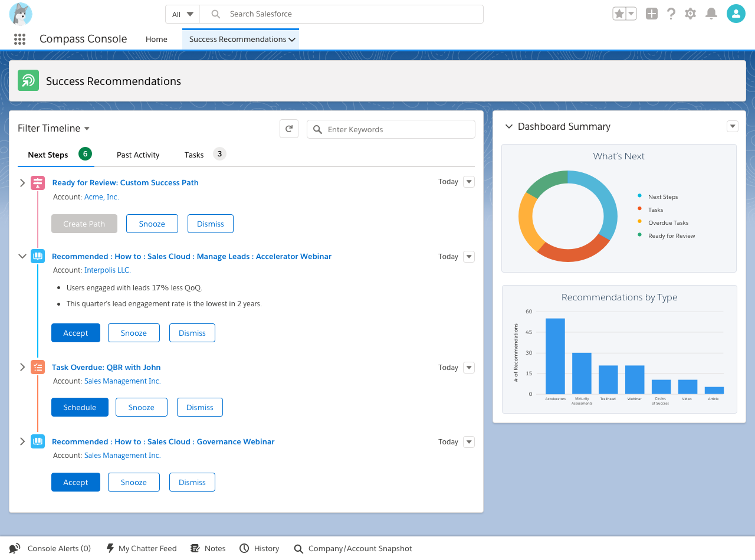Click the Enter Keywords filter field
This screenshot has width=755, height=560.
point(391,129)
